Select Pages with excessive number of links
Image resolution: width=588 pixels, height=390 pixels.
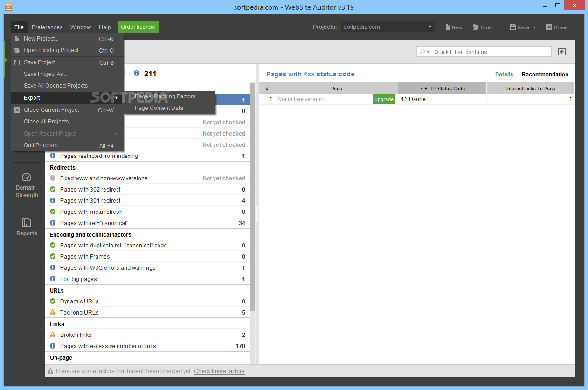147,346
